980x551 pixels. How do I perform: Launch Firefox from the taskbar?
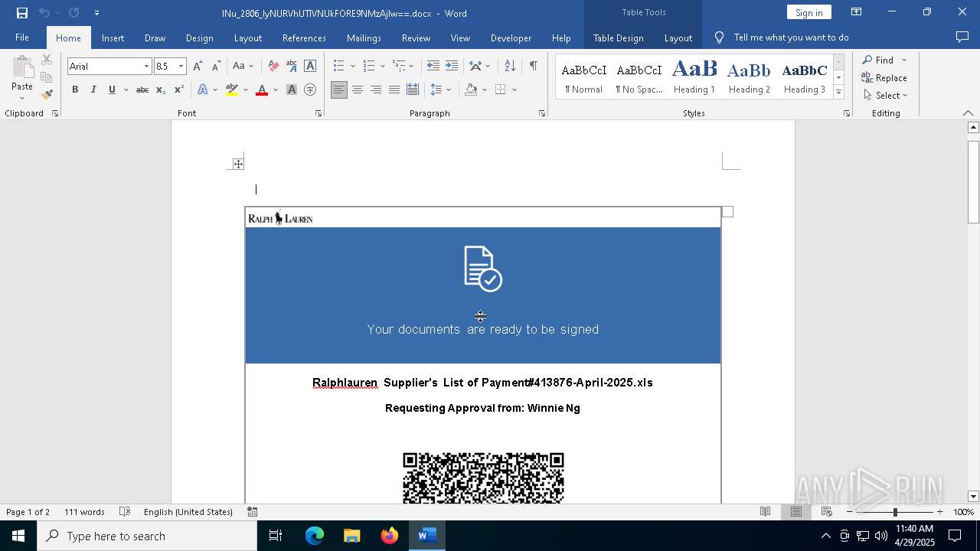pyautogui.click(x=390, y=536)
